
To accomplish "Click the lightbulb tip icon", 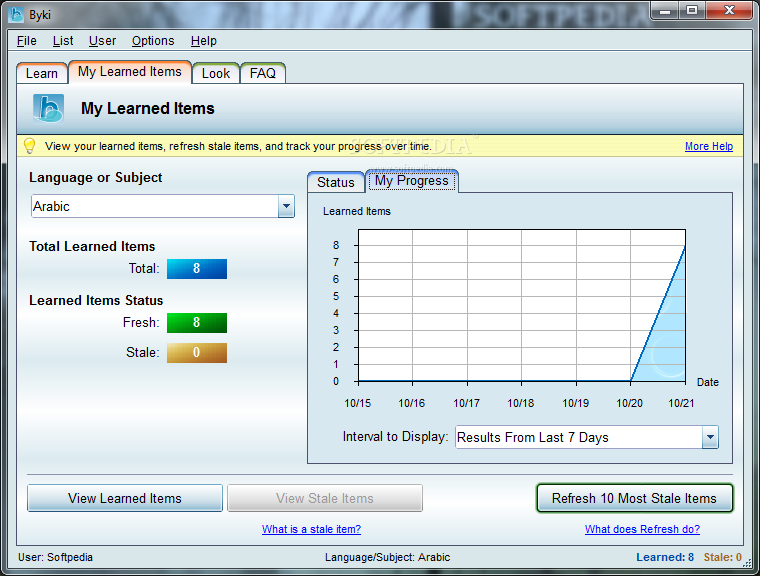I will pyautogui.click(x=30, y=145).
